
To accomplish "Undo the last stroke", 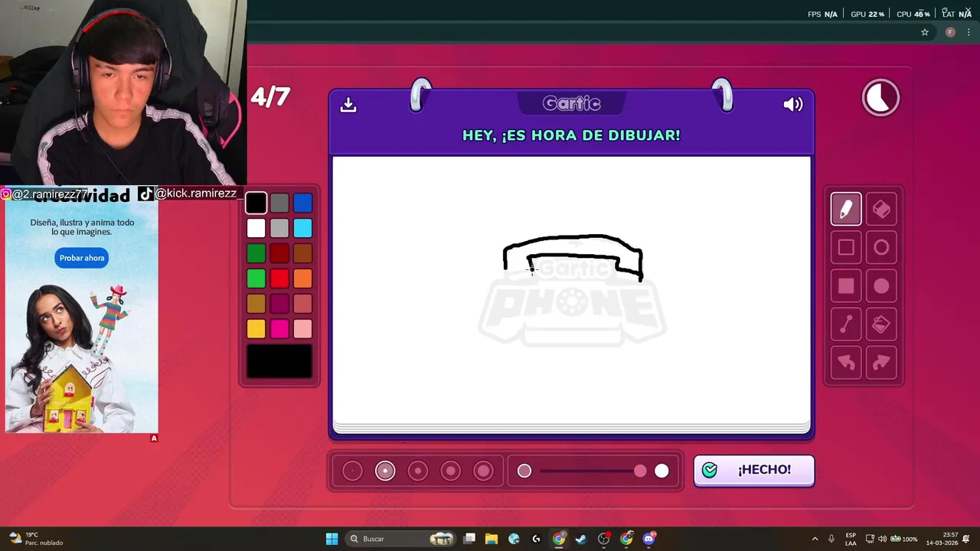I will [x=846, y=363].
